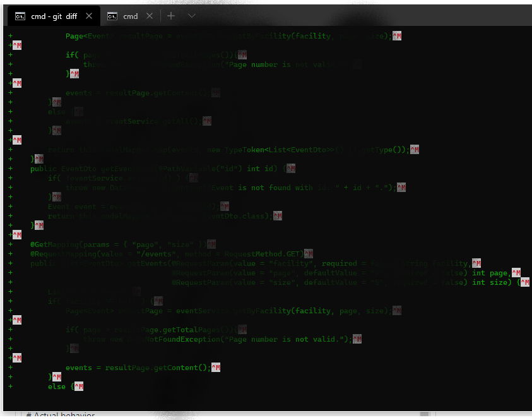Image resolution: width=532 pixels, height=420 pixels.
Task: Open the new tab dropdown chevron
Action: click(x=191, y=16)
